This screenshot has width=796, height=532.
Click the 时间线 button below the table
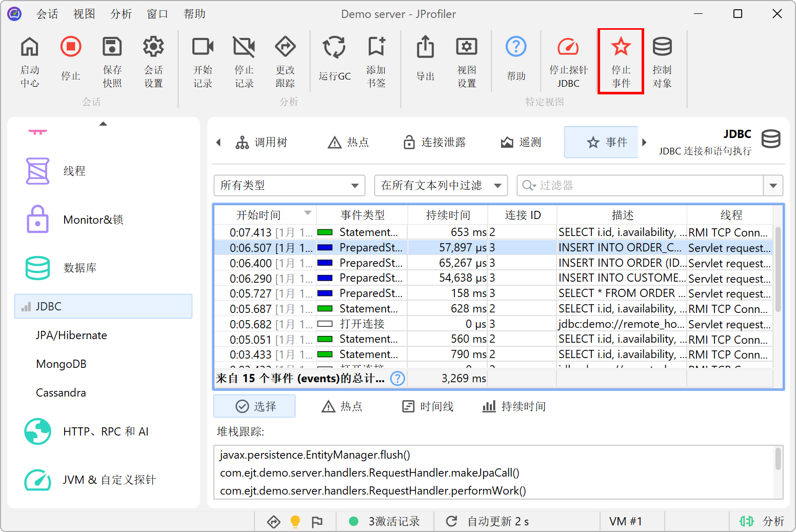[428, 406]
